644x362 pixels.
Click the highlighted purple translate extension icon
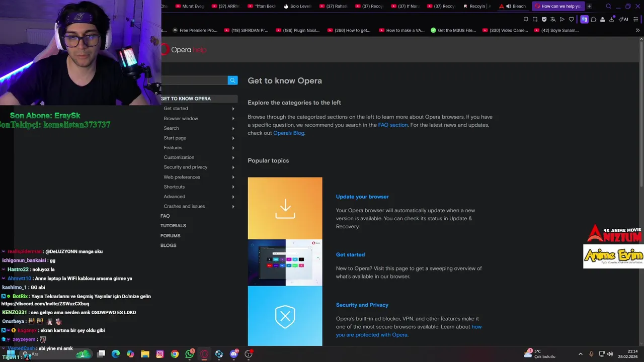coord(584,20)
